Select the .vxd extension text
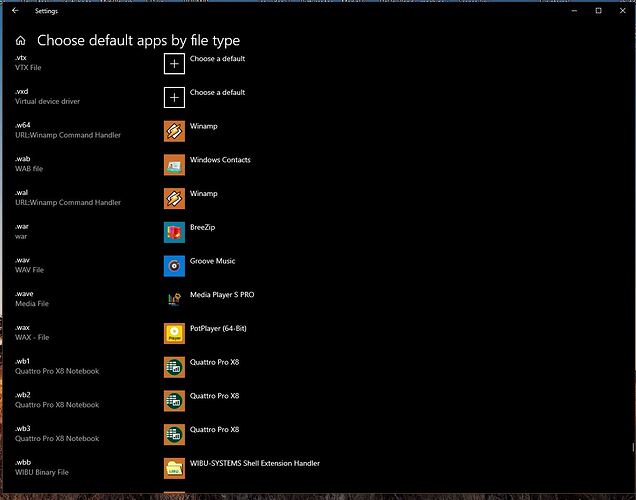Image resolution: width=636 pixels, height=500 pixels. (x=21, y=91)
